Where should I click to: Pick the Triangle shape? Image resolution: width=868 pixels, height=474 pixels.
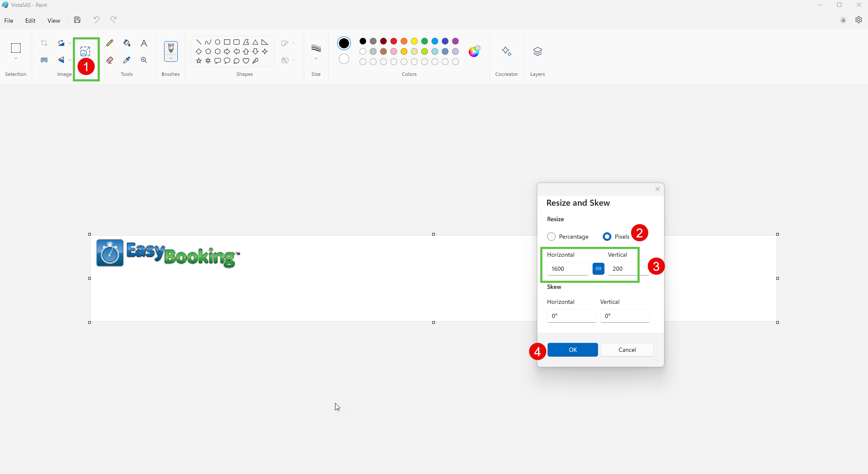255,42
